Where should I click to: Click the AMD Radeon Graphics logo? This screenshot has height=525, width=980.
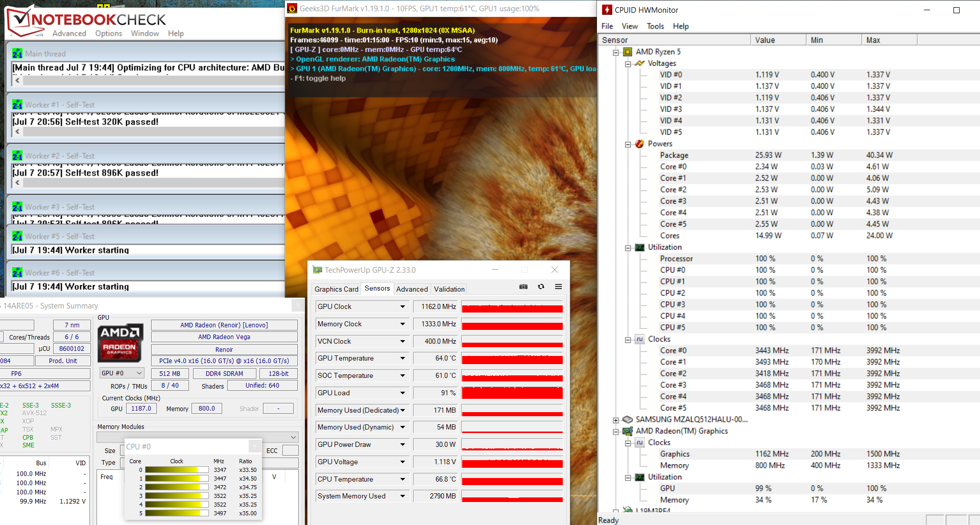coord(121,340)
